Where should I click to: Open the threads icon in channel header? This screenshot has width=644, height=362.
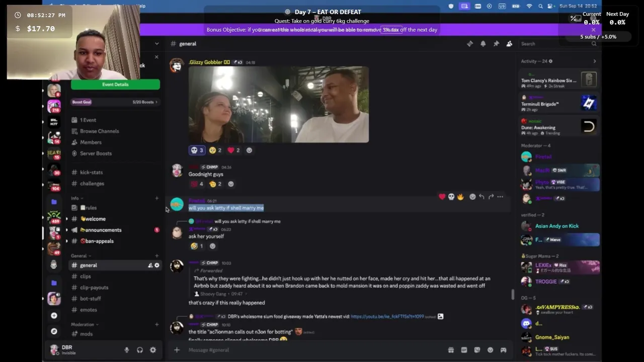coord(470,44)
